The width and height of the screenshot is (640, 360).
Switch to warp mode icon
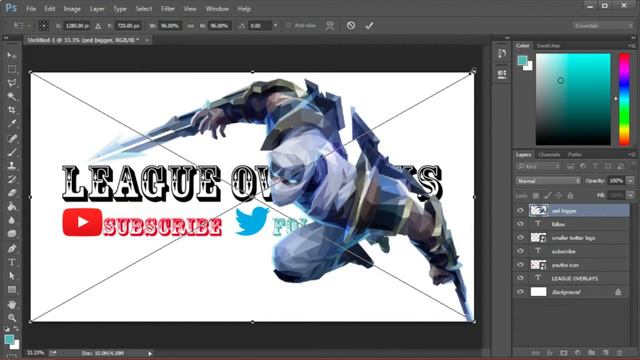330,25
